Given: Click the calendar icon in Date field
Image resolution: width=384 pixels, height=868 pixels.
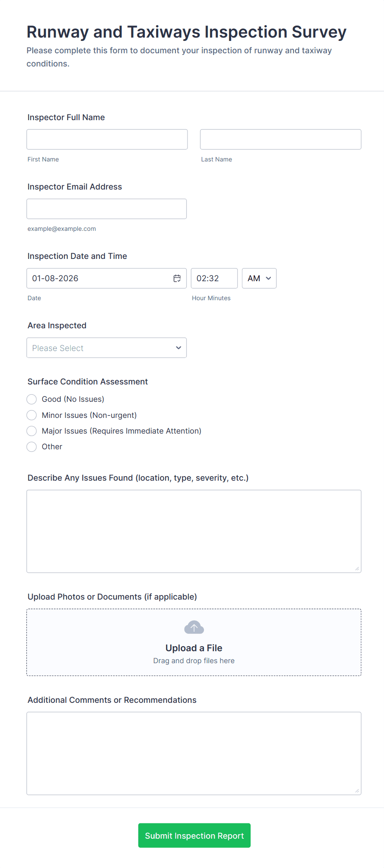Looking at the screenshot, I should [177, 278].
